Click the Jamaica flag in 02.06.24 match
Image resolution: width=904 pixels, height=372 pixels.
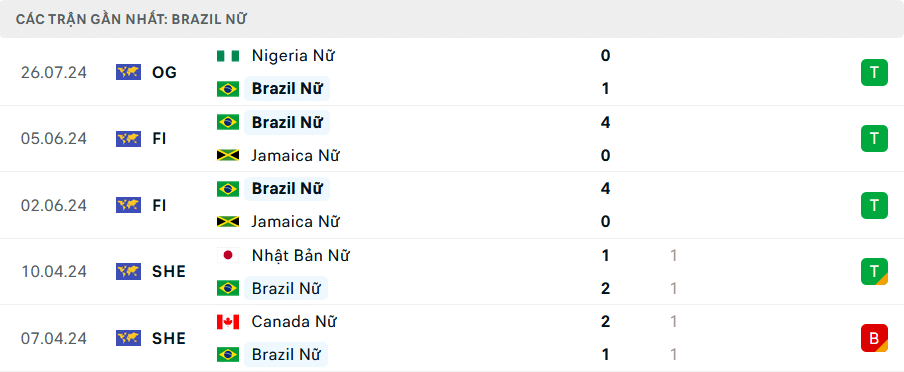(x=228, y=221)
